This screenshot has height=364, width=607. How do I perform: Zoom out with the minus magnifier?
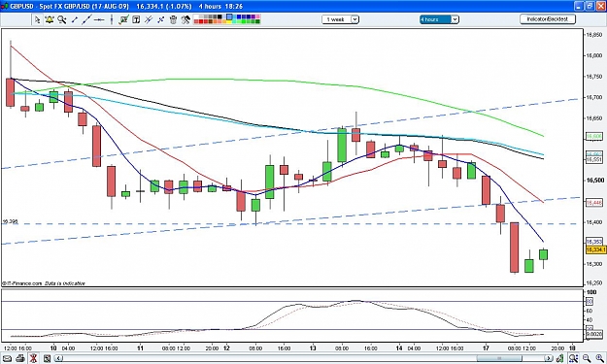(587, 358)
